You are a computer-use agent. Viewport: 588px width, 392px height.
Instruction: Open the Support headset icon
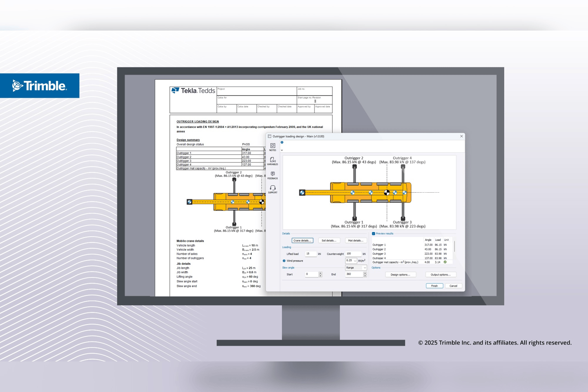coord(272,188)
